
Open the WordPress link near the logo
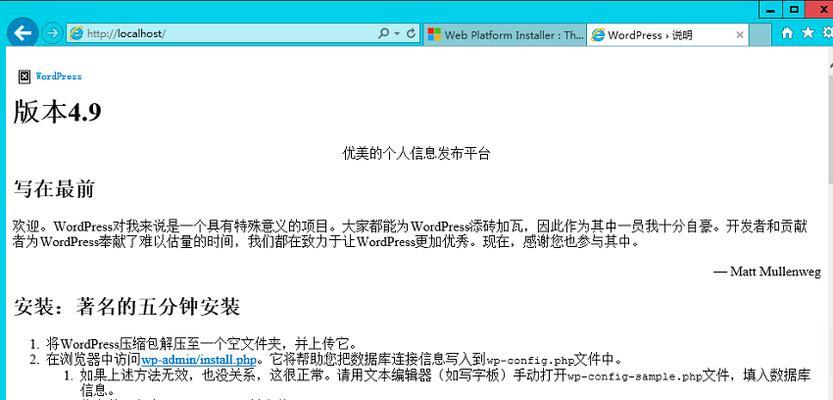click(x=58, y=76)
